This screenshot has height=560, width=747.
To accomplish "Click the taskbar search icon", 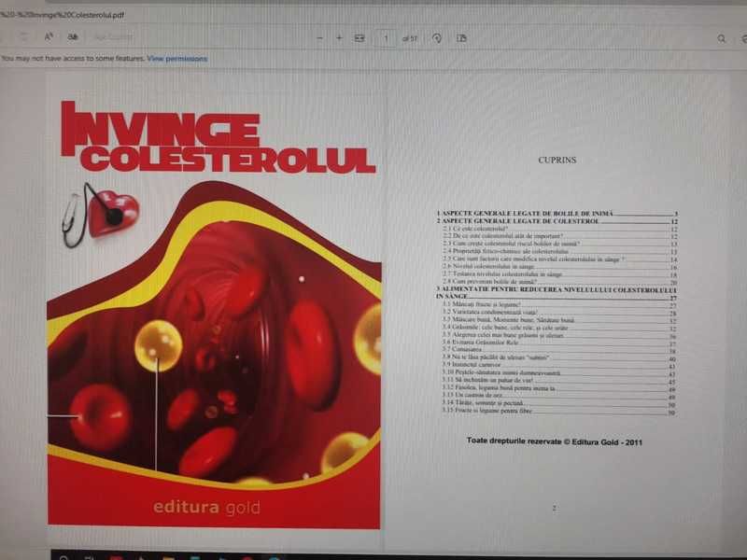I will pyautogui.click(x=64, y=557).
